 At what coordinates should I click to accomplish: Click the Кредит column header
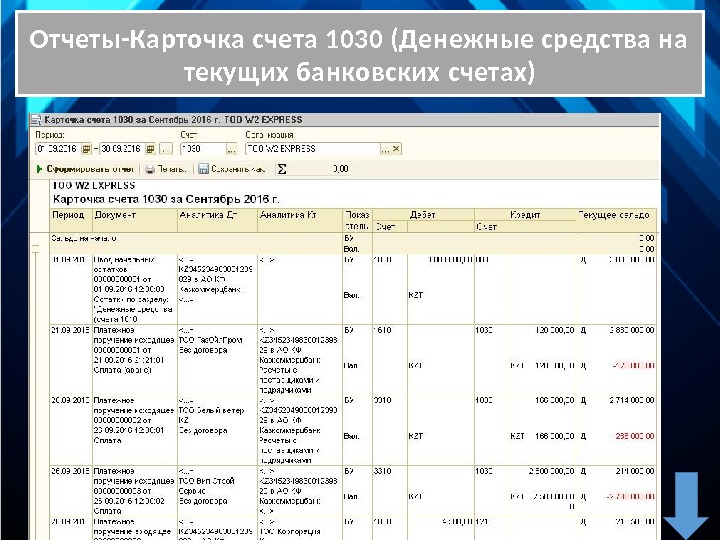[525, 214]
